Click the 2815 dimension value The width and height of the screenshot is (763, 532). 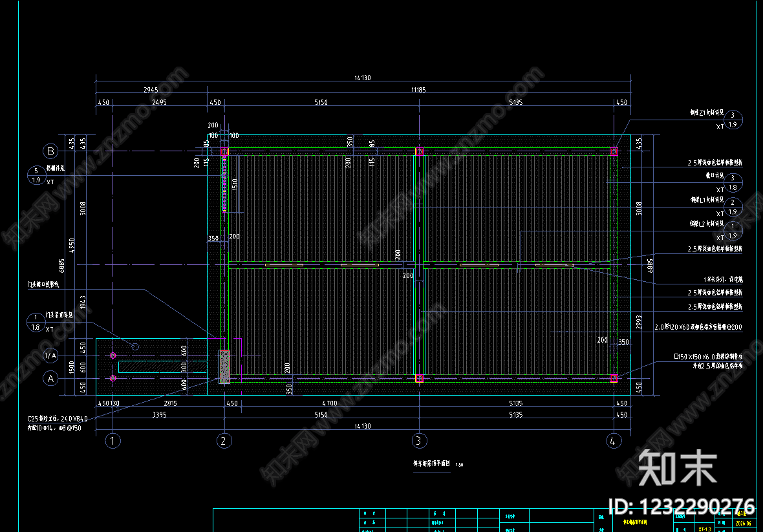click(170, 403)
